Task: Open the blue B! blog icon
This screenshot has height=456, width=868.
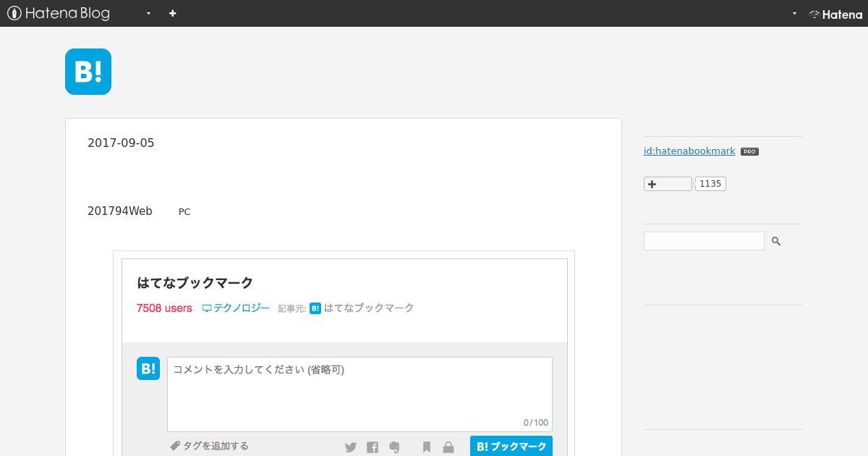Action: [x=88, y=72]
